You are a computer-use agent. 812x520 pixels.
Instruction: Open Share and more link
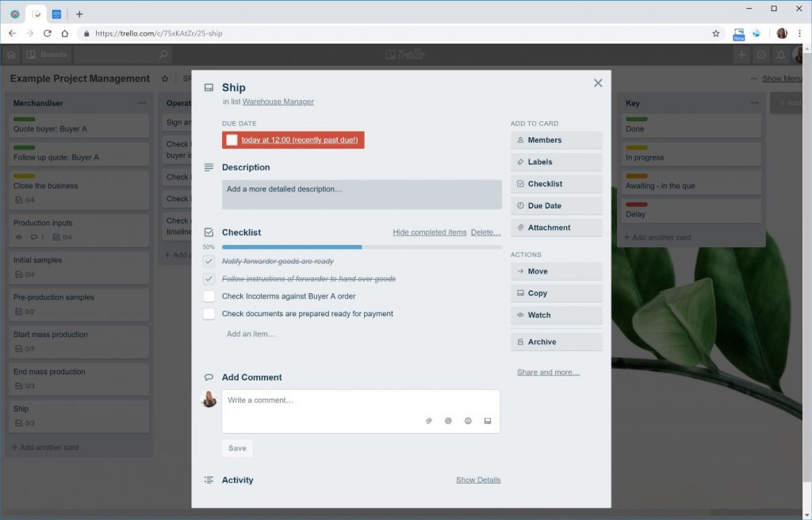pyautogui.click(x=548, y=372)
